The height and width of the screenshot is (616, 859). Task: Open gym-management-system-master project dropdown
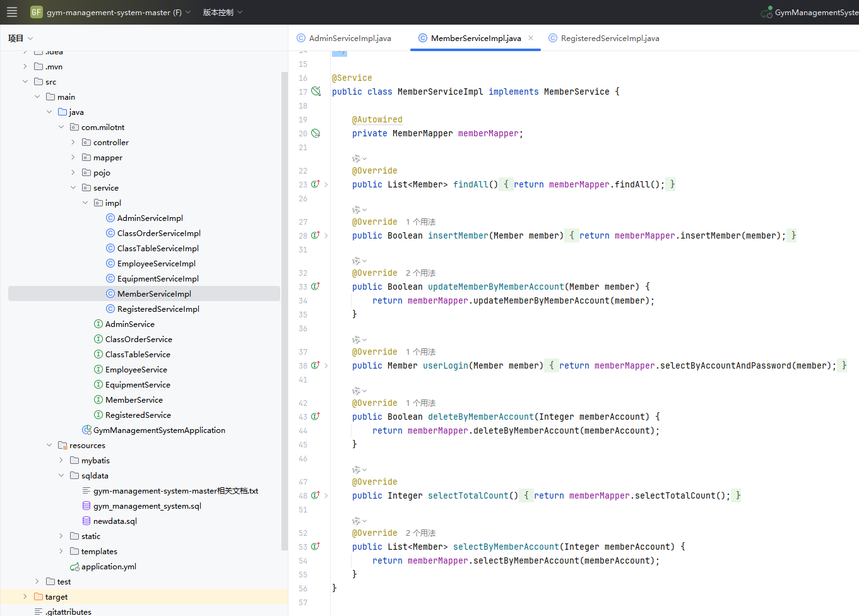pos(118,12)
